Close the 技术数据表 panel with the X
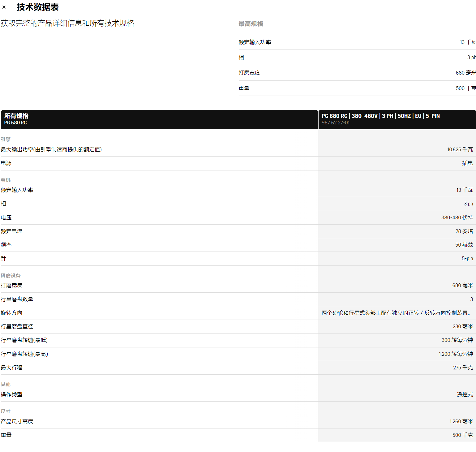 (x=4, y=7)
